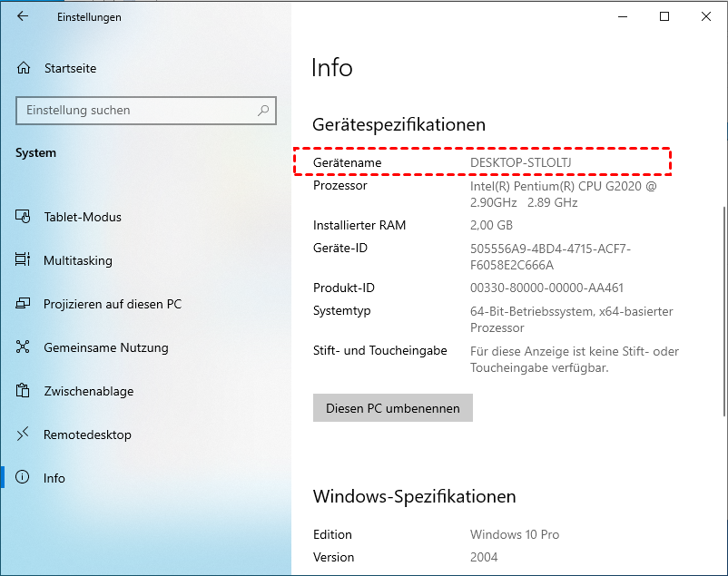This screenshot has height=576, width=728.
Task: Click the Info circle icon
Action: point(24,478)
